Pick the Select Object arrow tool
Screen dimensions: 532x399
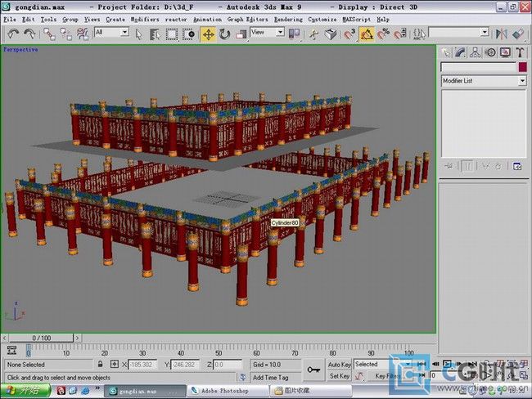[138, 34]
